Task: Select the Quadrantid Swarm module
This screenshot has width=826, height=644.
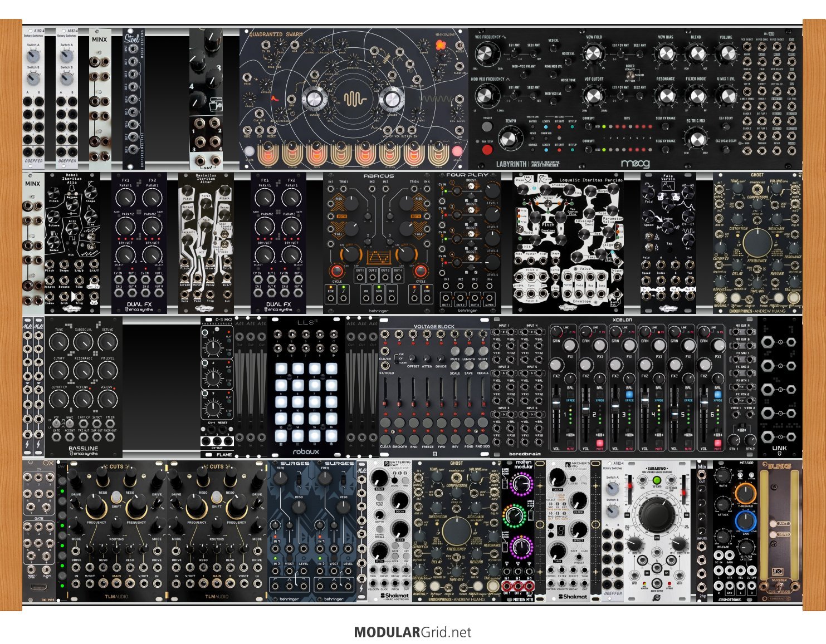Action: point(354,99)
